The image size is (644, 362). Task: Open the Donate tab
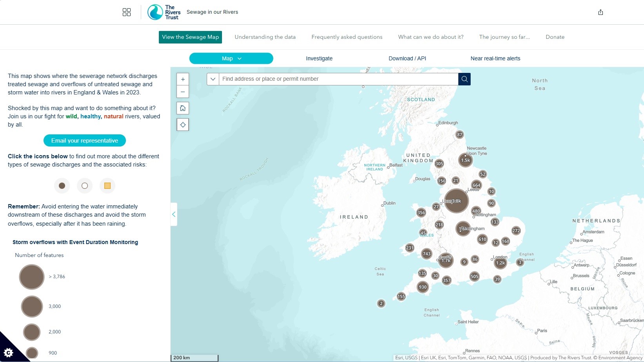point(555,37)
